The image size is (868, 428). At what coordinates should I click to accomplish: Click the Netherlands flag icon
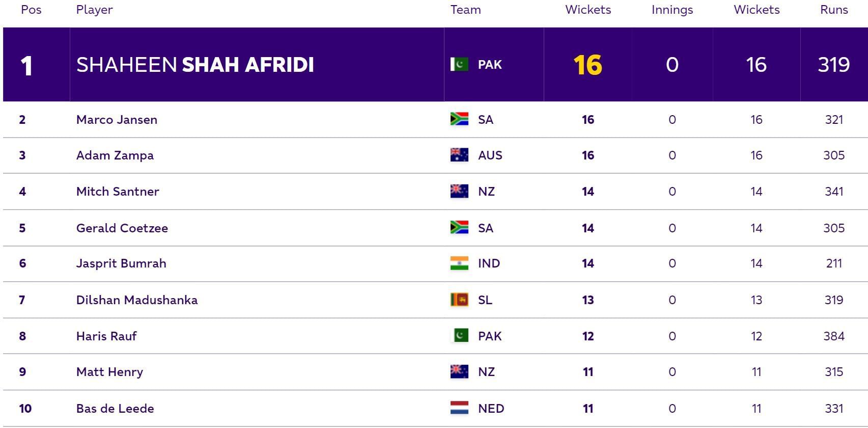459,408
